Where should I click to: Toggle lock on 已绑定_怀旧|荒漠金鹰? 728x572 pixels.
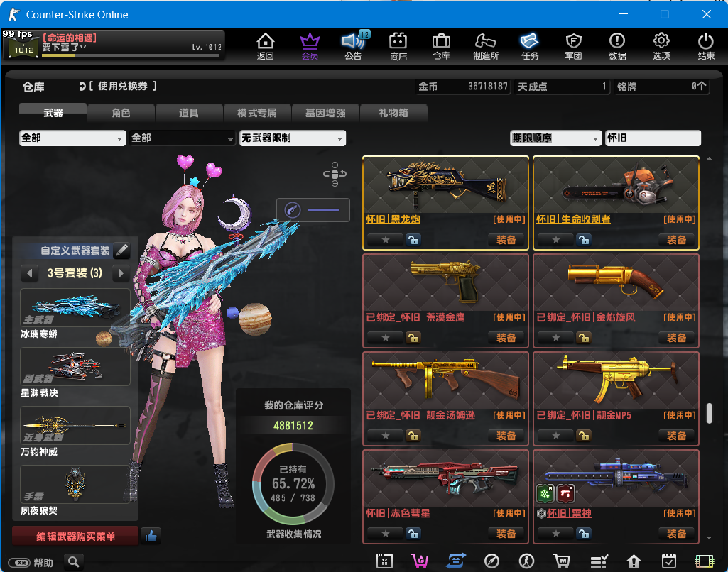[413, 338]
